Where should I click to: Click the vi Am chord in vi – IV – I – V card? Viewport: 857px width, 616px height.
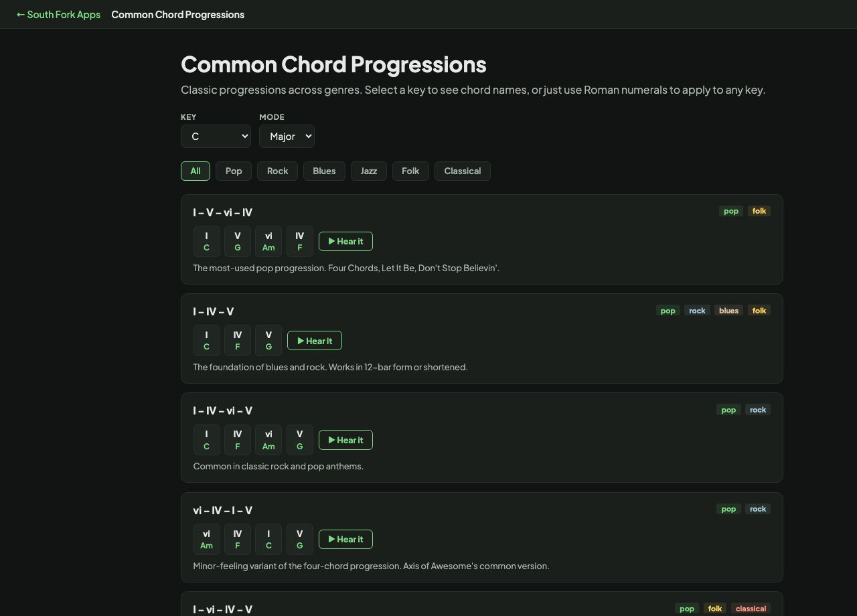click(206, 539)
